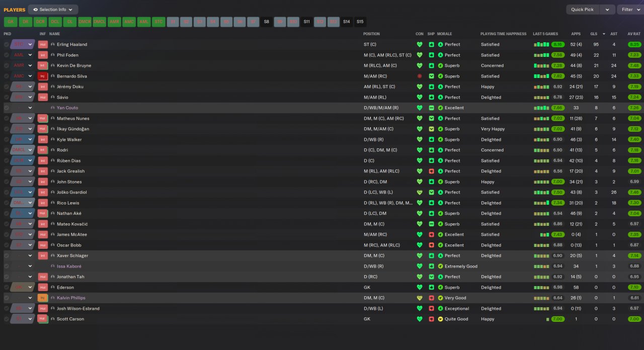Screen dimensions: 644x350
Task: Select the AMC position slot
Action: pos(129,22)
